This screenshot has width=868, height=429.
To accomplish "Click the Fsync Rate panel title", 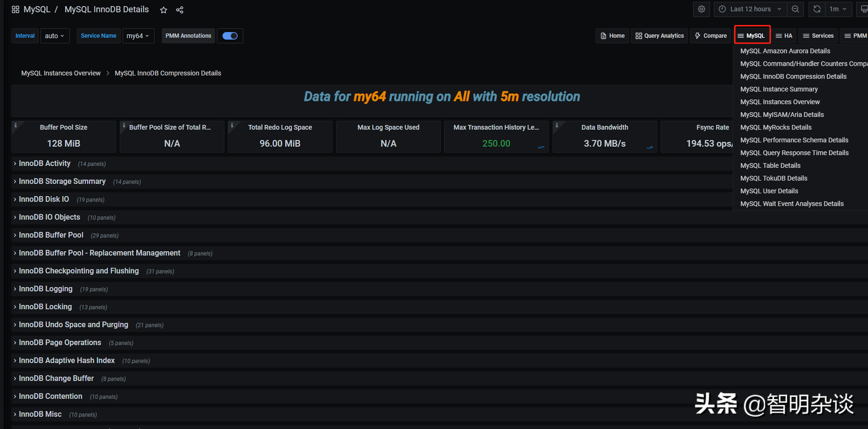I will coord(712,127).
